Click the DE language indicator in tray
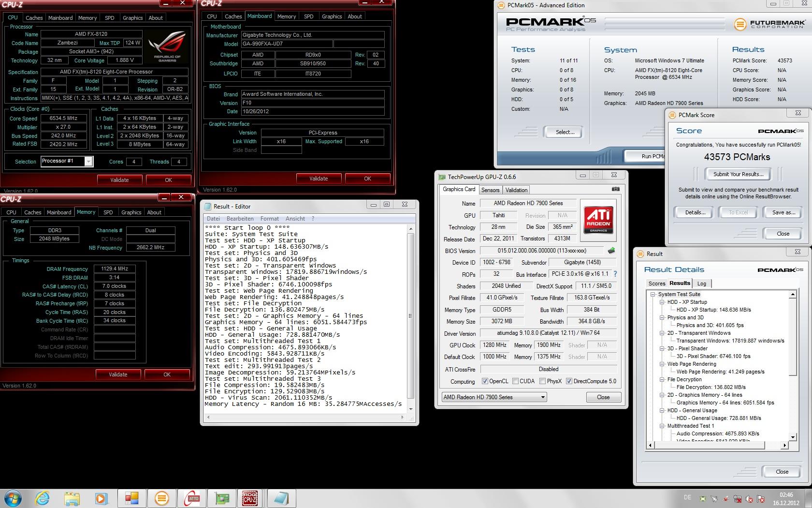812x508 pixels. (687, 498)
